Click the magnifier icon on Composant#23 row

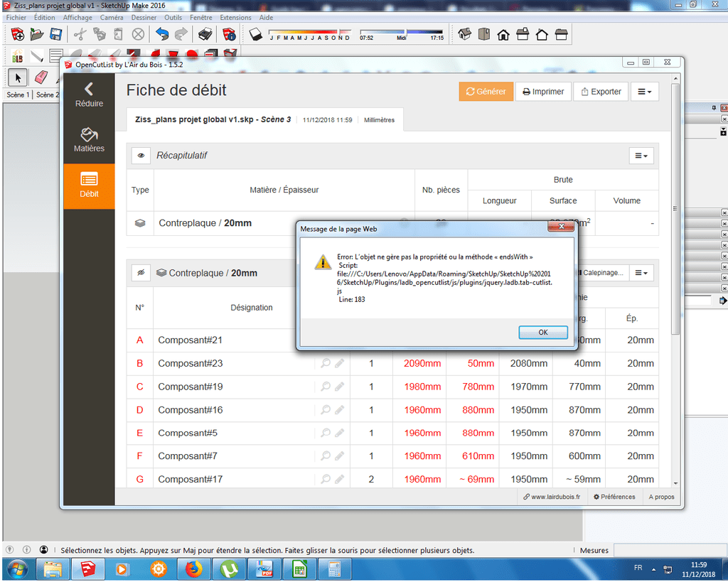tap(326, 362)
